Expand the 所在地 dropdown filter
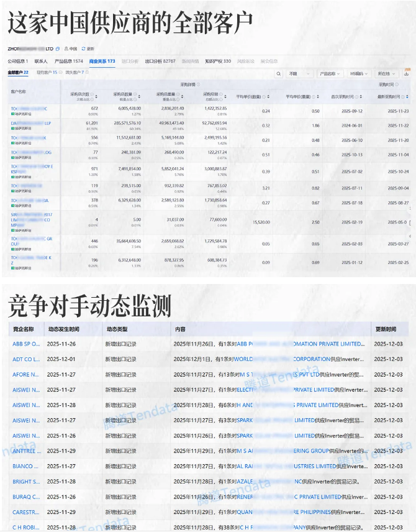The height and width of the screenshot is (532, 416). [x=387, y=73]
